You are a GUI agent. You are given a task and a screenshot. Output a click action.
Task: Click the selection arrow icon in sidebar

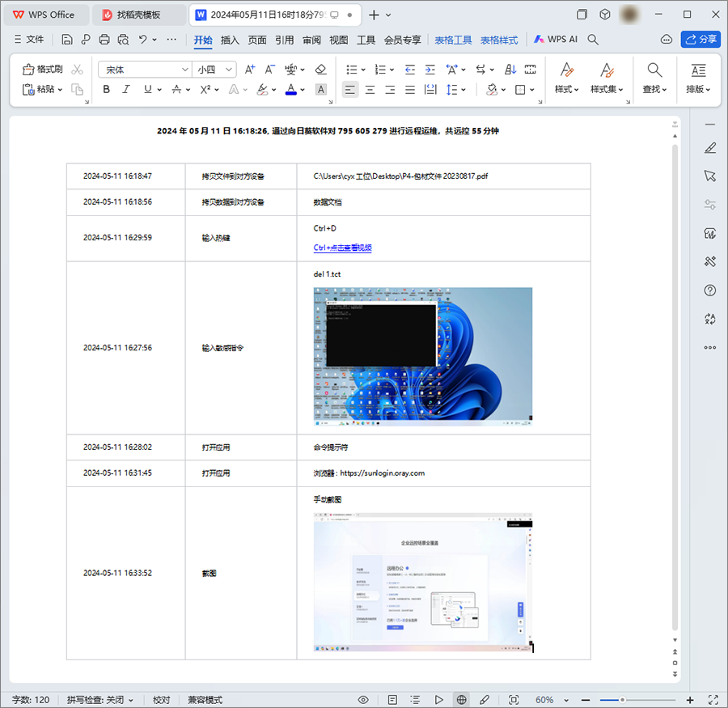coord(710,176)
